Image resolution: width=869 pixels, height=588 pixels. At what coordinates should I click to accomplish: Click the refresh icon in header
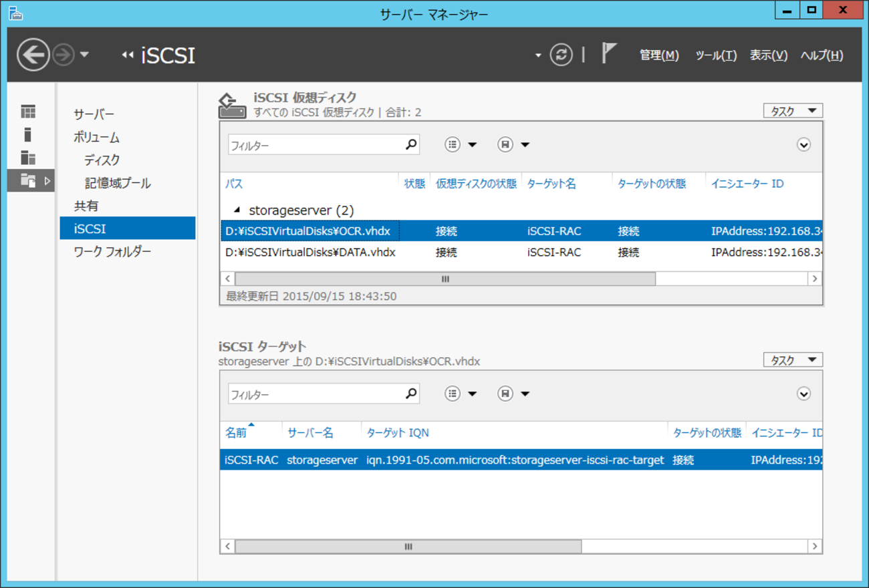[561, 55]
